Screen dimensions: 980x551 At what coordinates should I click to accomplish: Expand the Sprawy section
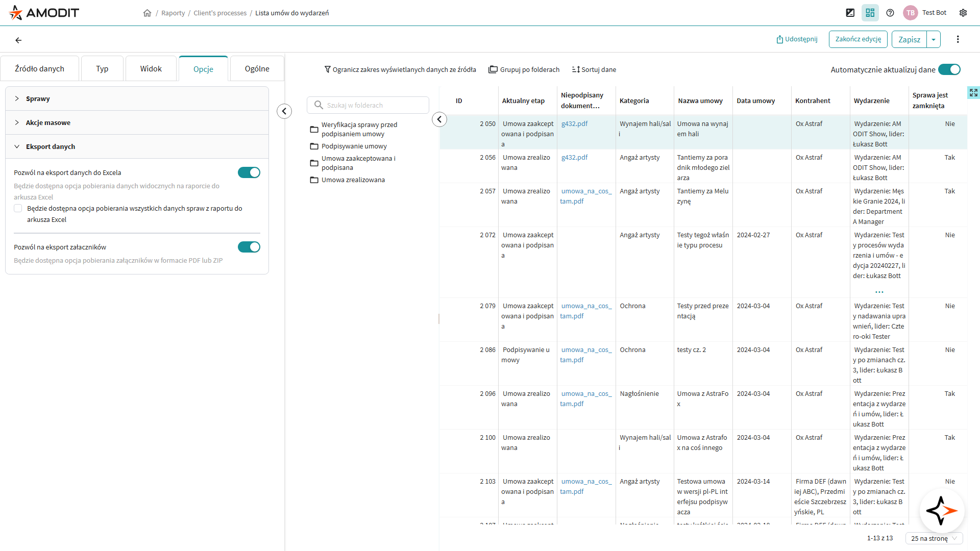(x=38, y=98)
